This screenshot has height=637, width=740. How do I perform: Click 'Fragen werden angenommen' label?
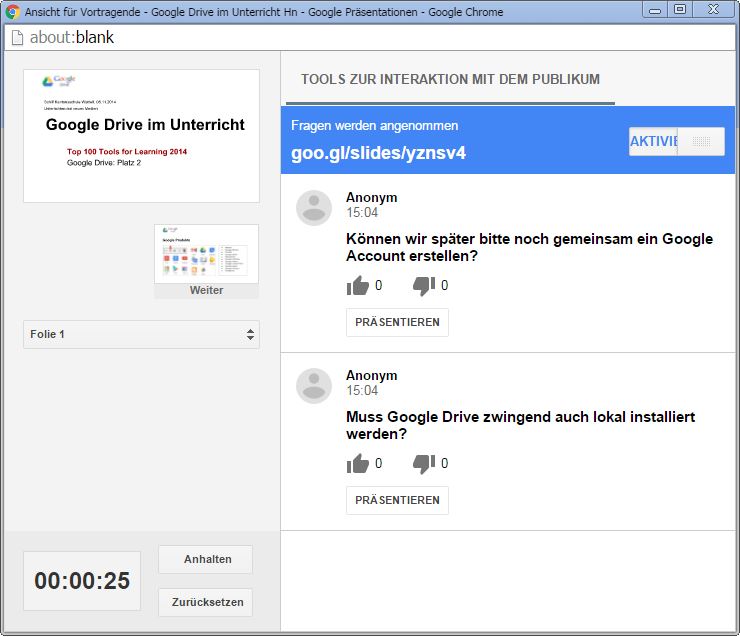coord(375,126)
